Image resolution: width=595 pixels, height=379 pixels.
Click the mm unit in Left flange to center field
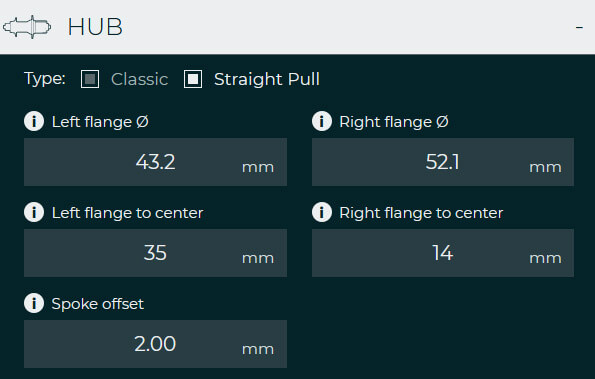coord(258,258)
